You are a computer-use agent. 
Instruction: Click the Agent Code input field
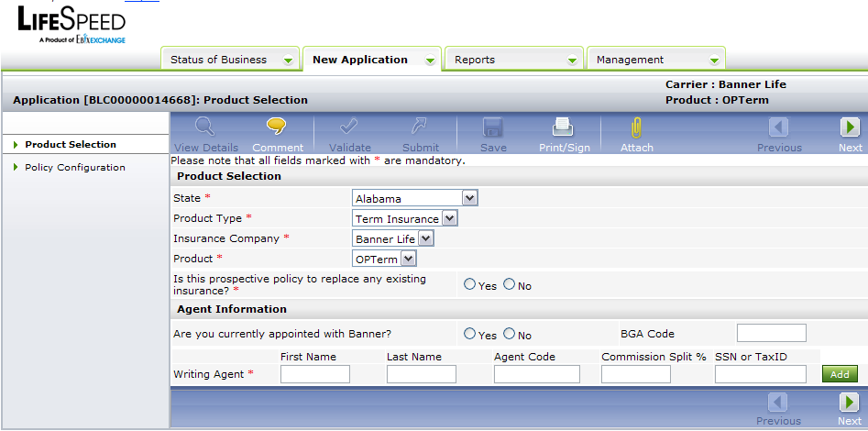tap(537, 374)
